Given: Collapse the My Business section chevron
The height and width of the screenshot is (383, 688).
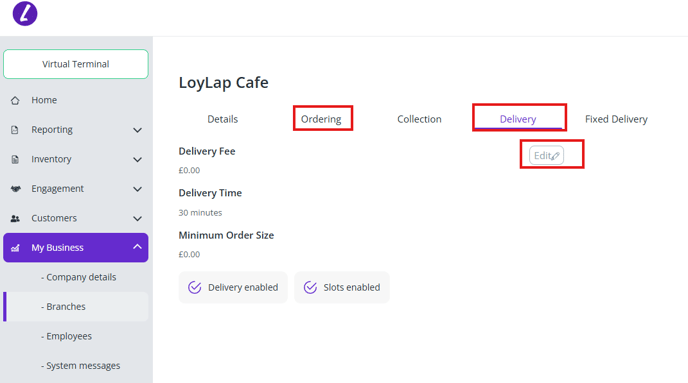Looking at the screenshot, I should [137, 247].
